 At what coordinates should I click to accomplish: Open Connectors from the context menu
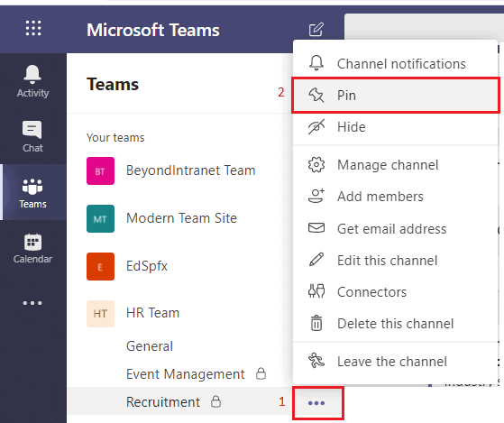tap(396, 292)
